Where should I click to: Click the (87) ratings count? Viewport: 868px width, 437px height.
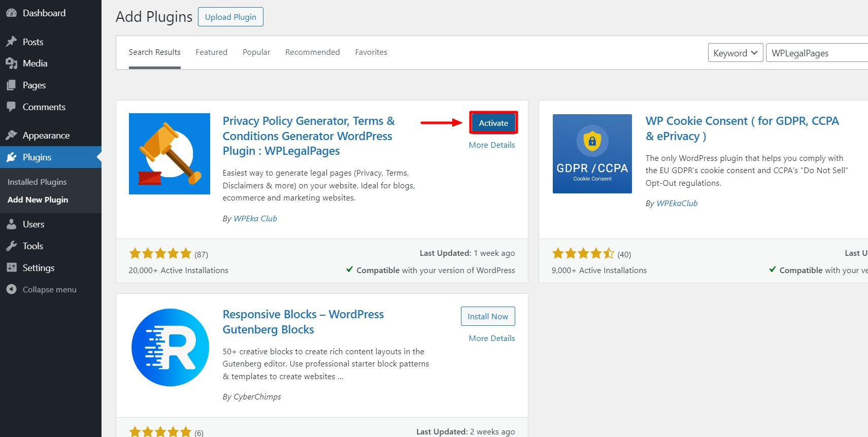[x=201, y=254]
